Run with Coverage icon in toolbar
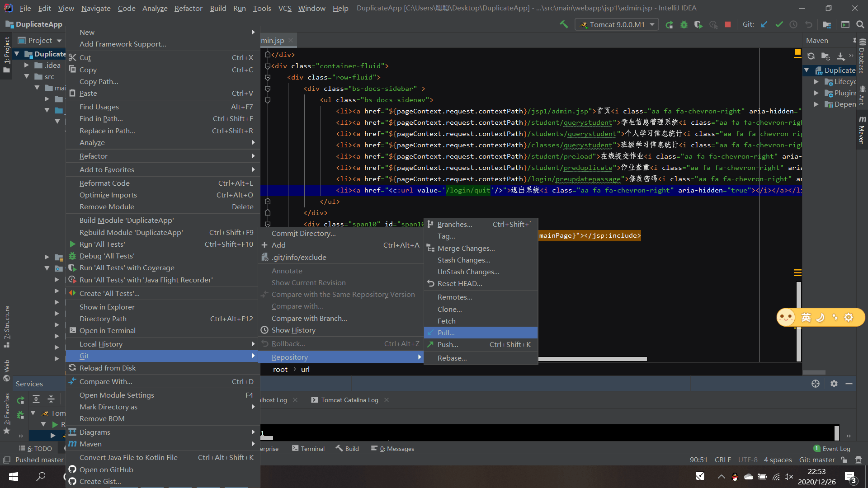Viewport: 868px width, 488px height. click(698, 24)
